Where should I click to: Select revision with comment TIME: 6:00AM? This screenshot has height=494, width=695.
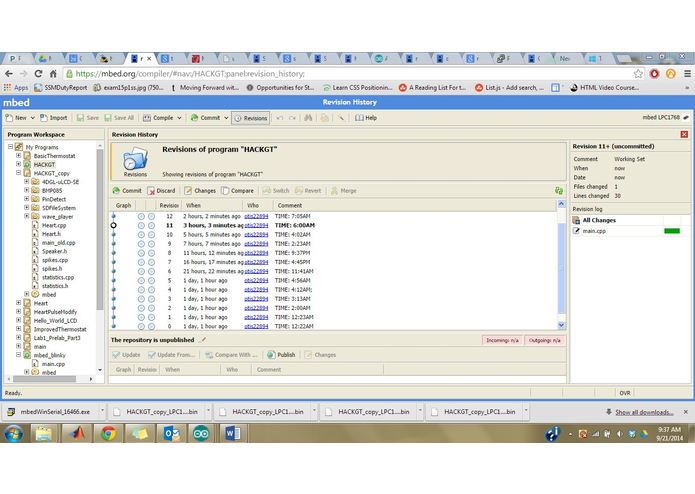tap(333, 225)
